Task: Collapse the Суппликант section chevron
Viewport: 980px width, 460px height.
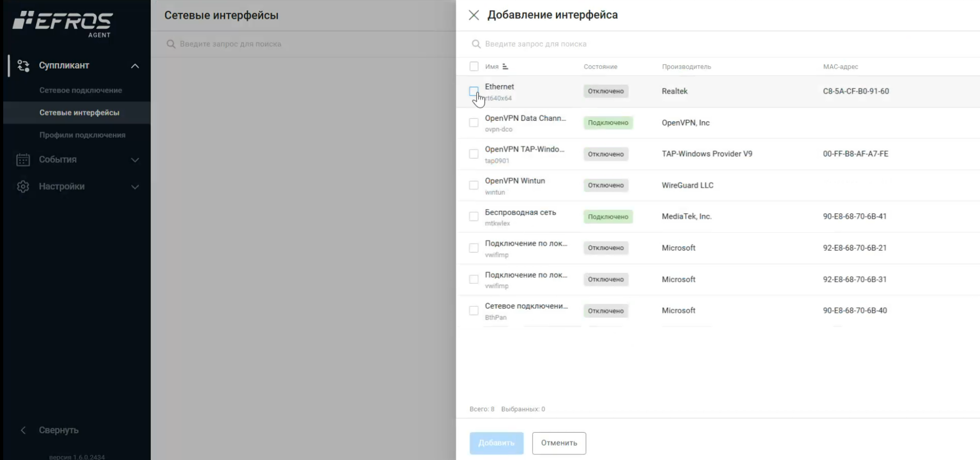Action: pyautogui.click(x=135, y=66)
